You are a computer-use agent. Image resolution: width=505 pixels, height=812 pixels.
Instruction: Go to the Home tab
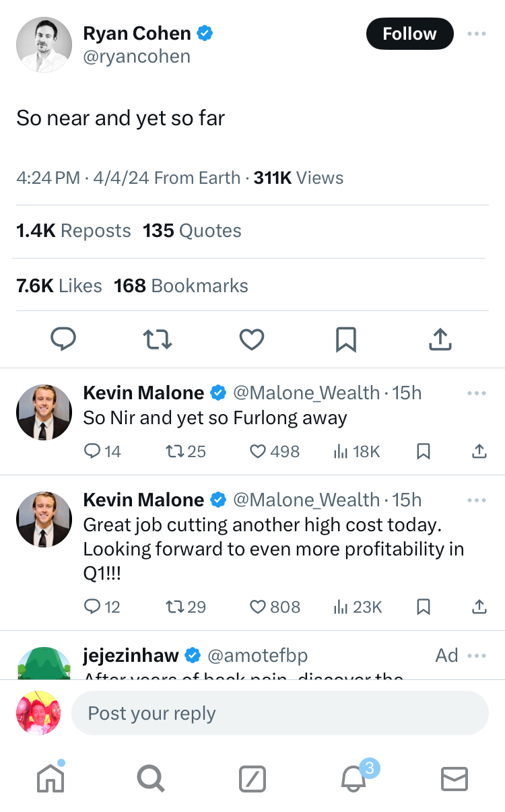(50, 780)
